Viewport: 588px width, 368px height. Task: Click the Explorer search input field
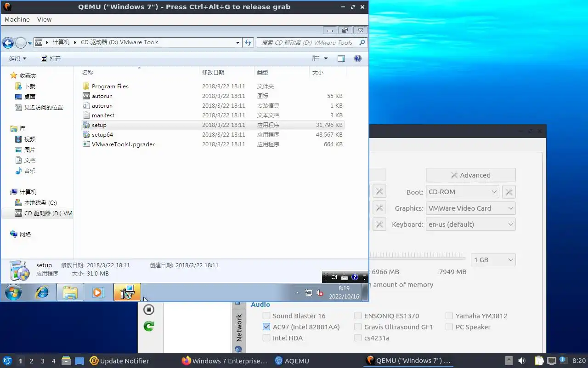[307, 42]
